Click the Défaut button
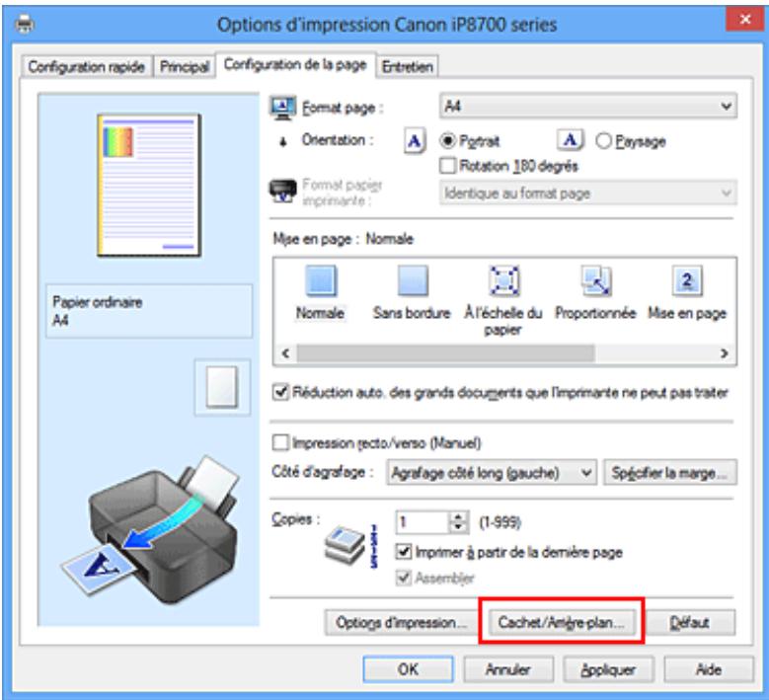This screenshot has width=769, height=700. pyautogui.click(x=689, y=622)
